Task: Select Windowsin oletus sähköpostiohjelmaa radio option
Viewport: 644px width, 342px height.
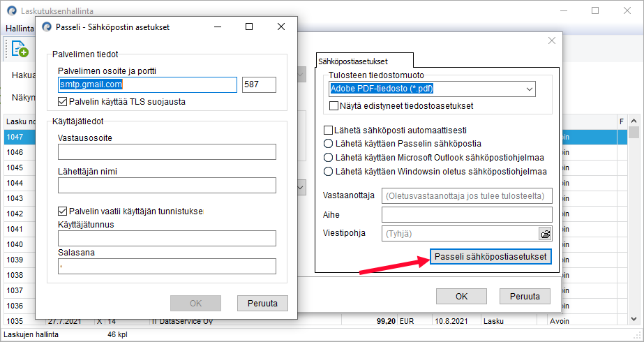Action: point(328,172)
